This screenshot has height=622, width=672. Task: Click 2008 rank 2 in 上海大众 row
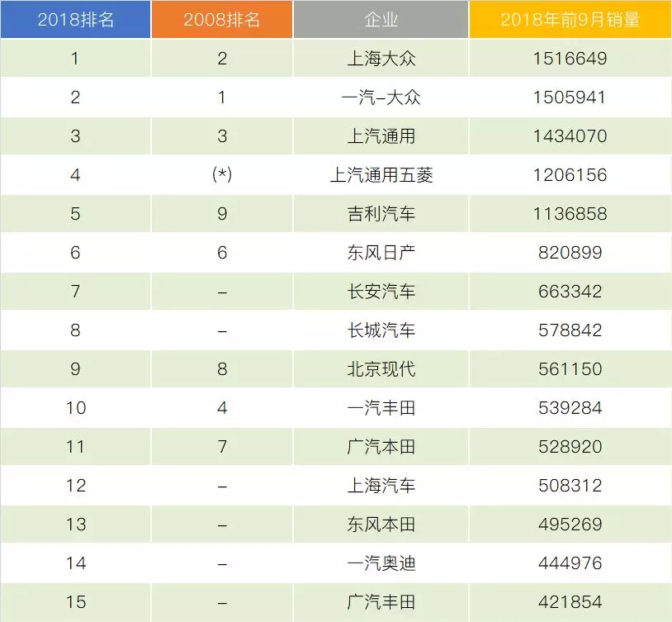tap(222, 59)
